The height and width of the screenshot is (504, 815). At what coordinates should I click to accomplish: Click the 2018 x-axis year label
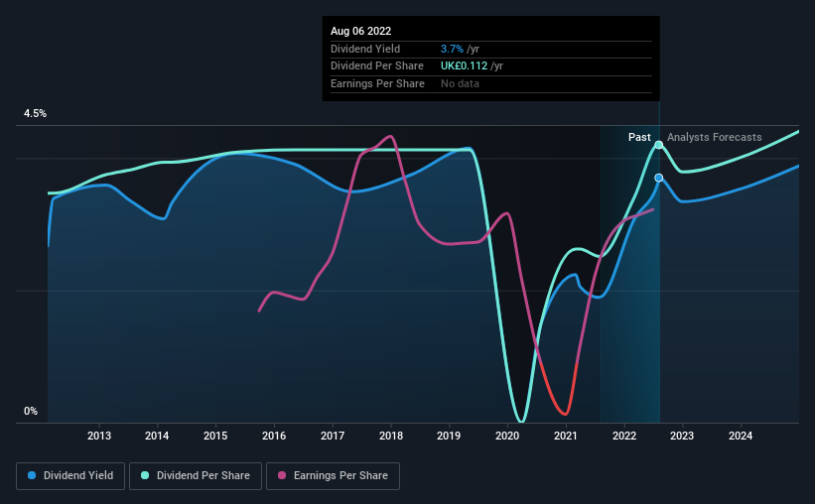[x=391, y=436]
